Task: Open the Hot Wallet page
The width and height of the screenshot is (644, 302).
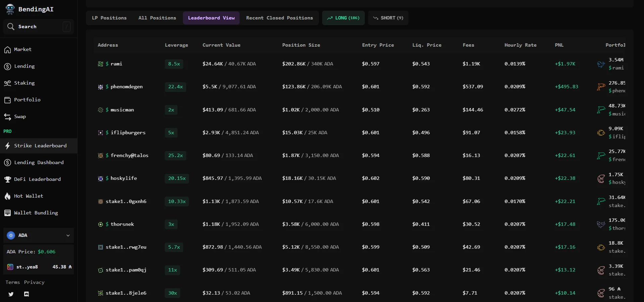Action: [x=29, y=196]
